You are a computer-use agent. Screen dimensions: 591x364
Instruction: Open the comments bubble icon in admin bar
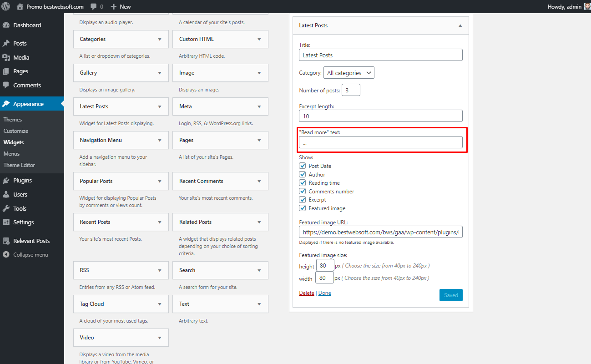(93, 7)
